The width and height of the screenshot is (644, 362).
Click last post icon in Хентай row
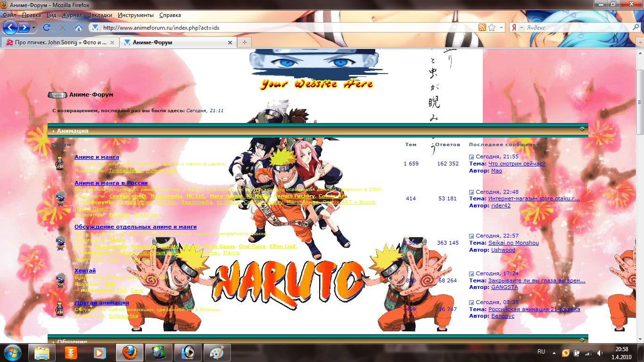pos(471,274)
